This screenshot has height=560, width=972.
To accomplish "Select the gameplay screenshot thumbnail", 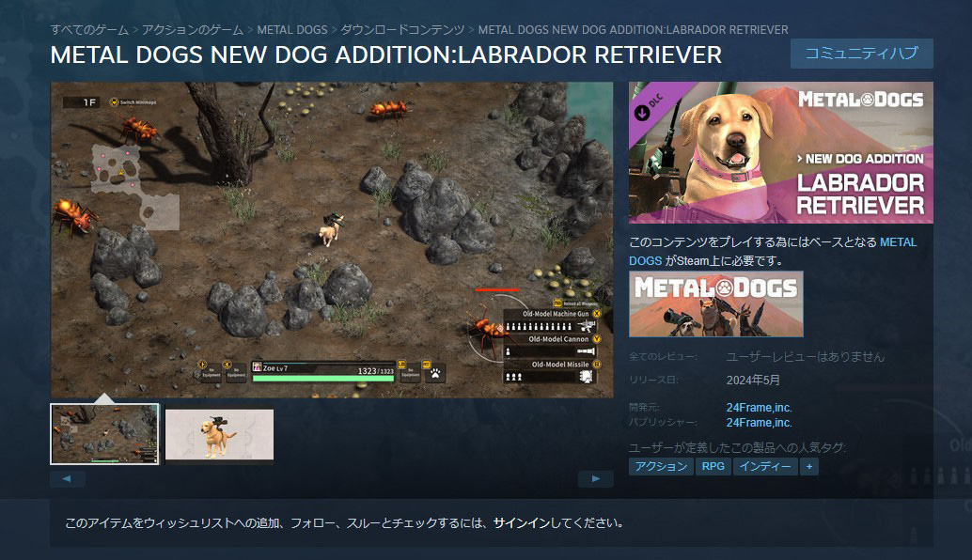I will (x=104, y=434).
